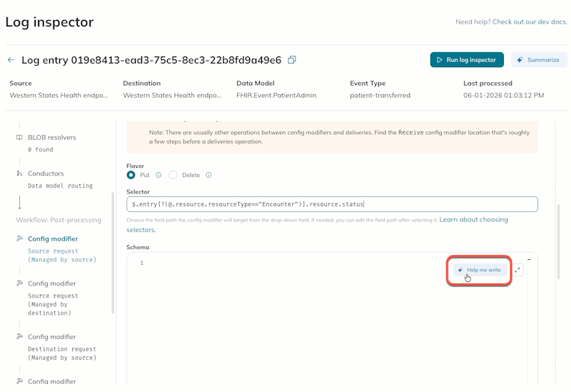Click the 'Data model routing' text
This screenshot has width=571, height=392.
click(61, 186)
